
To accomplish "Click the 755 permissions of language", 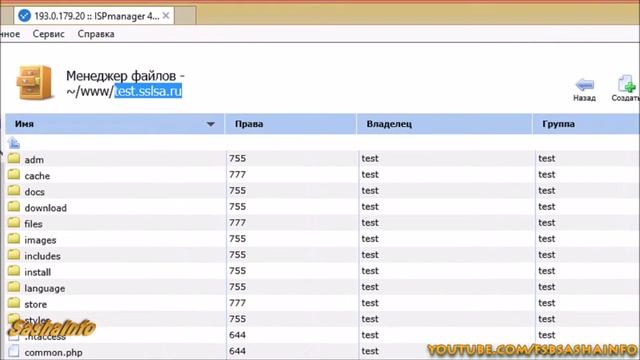I will 237,287.
